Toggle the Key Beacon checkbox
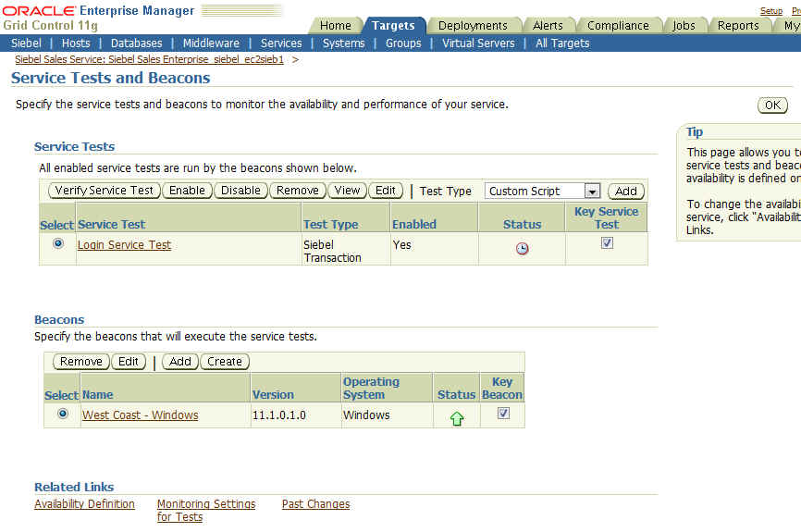Screen dimensions: 801x532 click(503, 413)
